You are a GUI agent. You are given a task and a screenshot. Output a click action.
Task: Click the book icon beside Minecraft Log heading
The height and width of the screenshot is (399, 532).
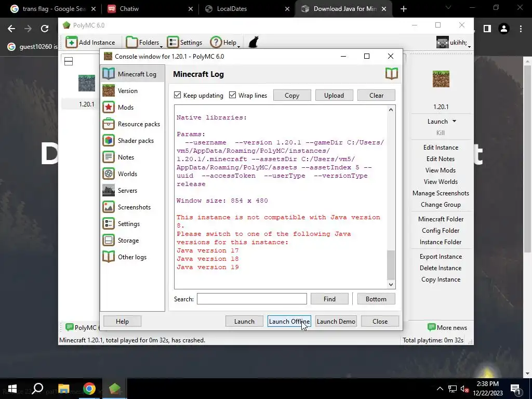point(392,74)
